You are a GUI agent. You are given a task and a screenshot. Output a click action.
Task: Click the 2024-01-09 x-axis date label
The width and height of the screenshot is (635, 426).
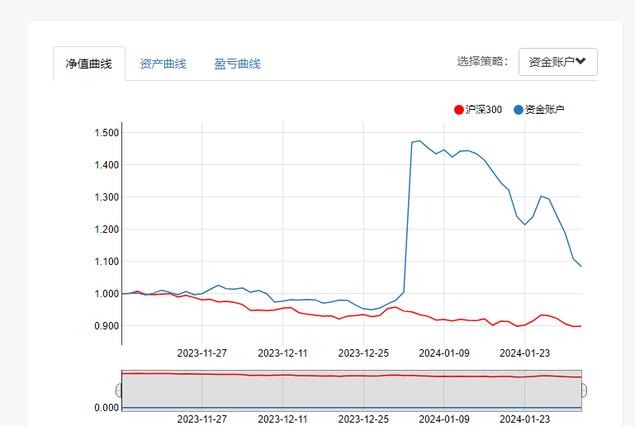tap(443, 353)
